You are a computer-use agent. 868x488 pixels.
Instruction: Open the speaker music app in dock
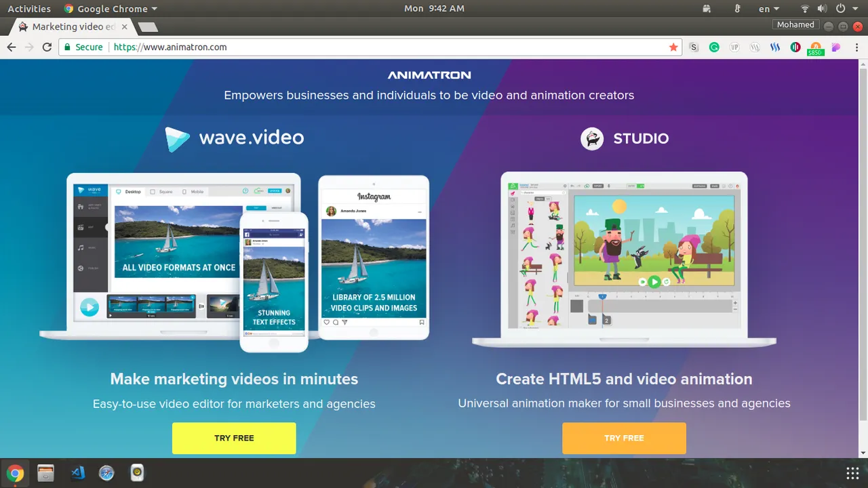click(x=137, y=473)
